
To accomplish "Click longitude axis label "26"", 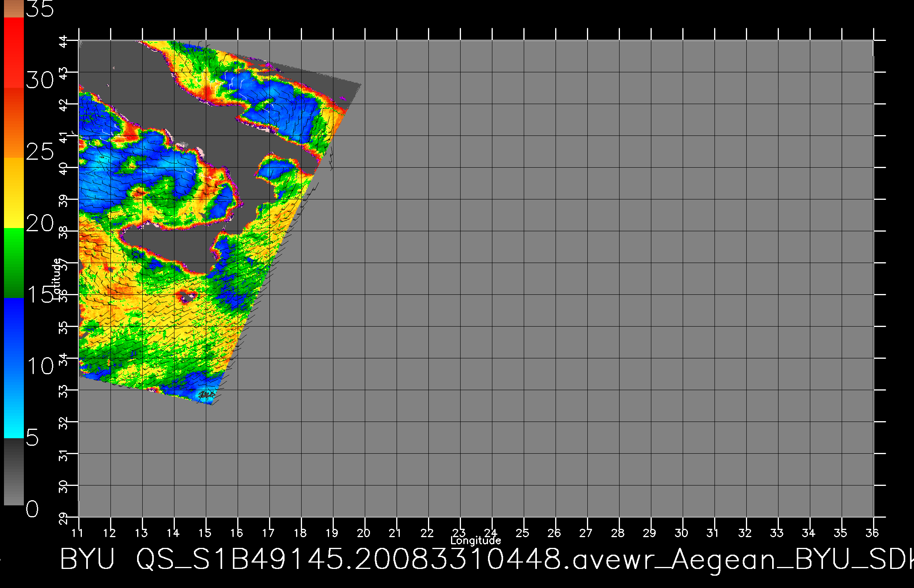I will (x=554, y=533).
